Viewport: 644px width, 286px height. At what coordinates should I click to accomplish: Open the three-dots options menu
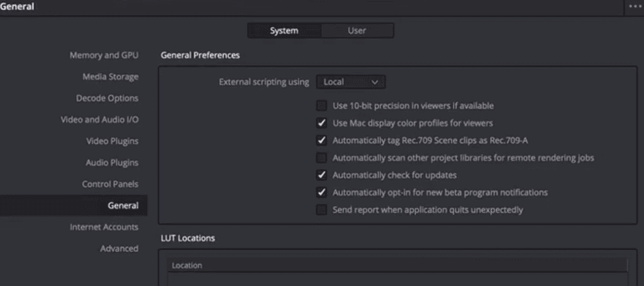(634, 6)
